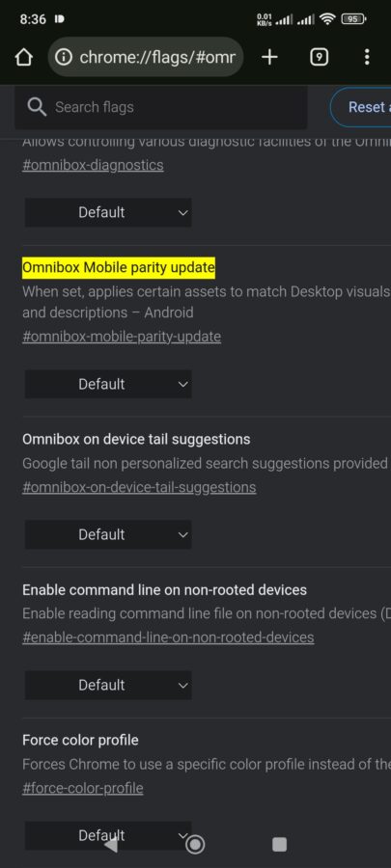This screenshot has height=868, width=391.
Task: Open command line on non-rooted devices dropdown
Action: click(x=108, y=686)
